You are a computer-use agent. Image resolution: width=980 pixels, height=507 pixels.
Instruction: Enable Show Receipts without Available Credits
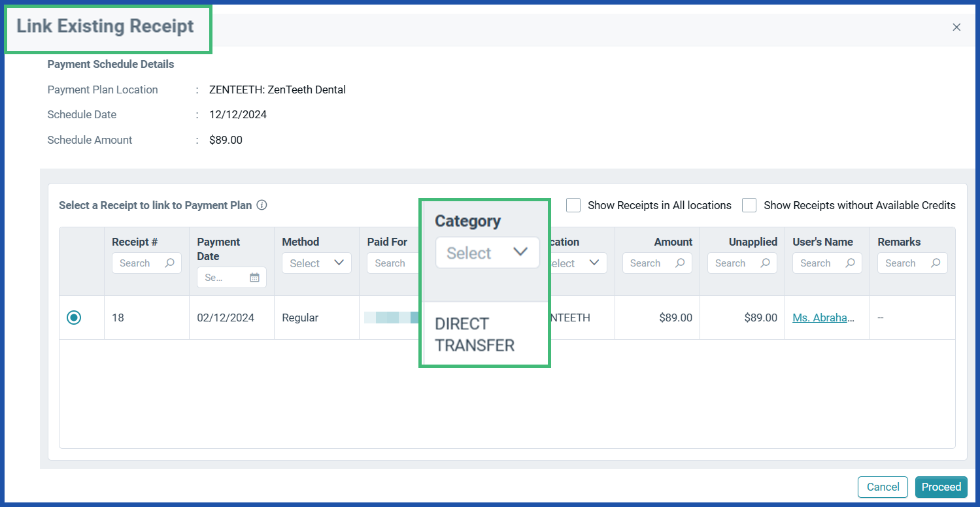(x=749, y=205)
